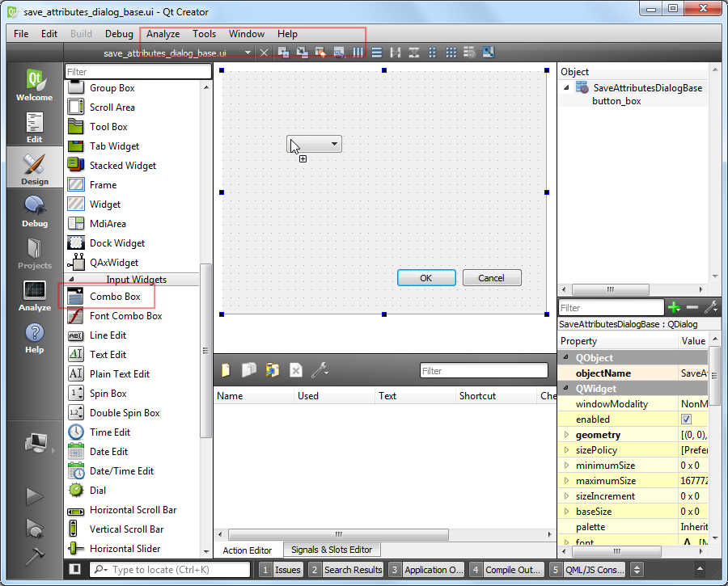The height and width of the screenshot is (586, 728).
Task: Activate Edit Tab Order toolbar icon
Action: (340, 53)
